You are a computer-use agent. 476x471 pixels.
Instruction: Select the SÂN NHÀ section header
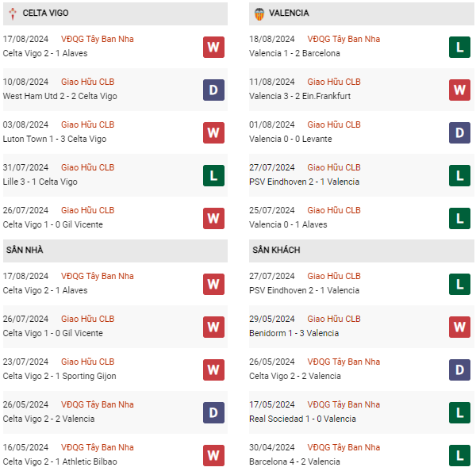pos(25,251)
